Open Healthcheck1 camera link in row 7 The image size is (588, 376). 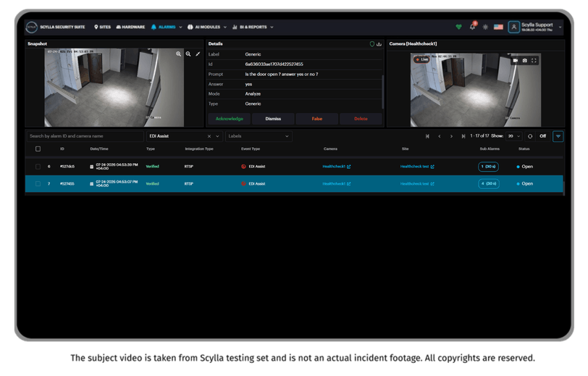[x=337, y=184]
